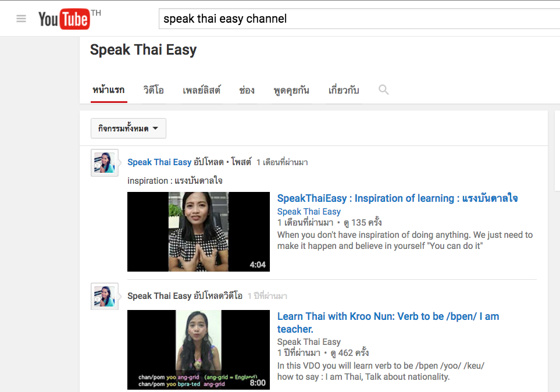Open 'Learn Thai with Kroo Nun' title link
The width and height of the screenshot is (560, 392).
[x=388, y=322]
